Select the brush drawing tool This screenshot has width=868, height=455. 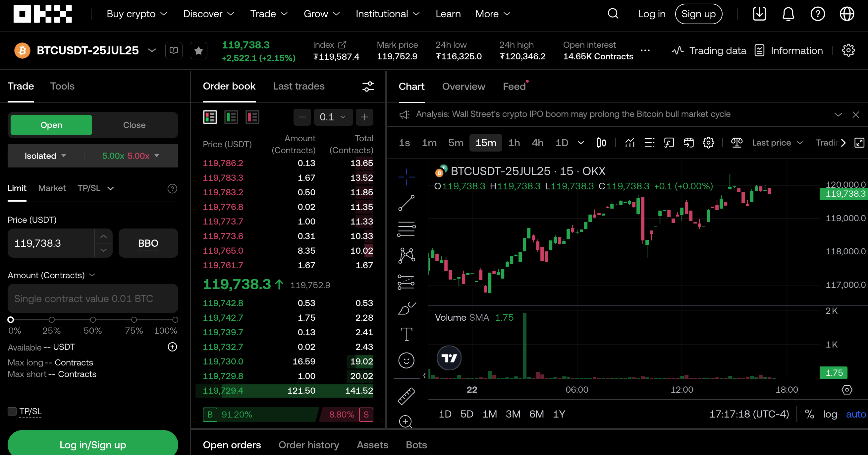point(407,308)
